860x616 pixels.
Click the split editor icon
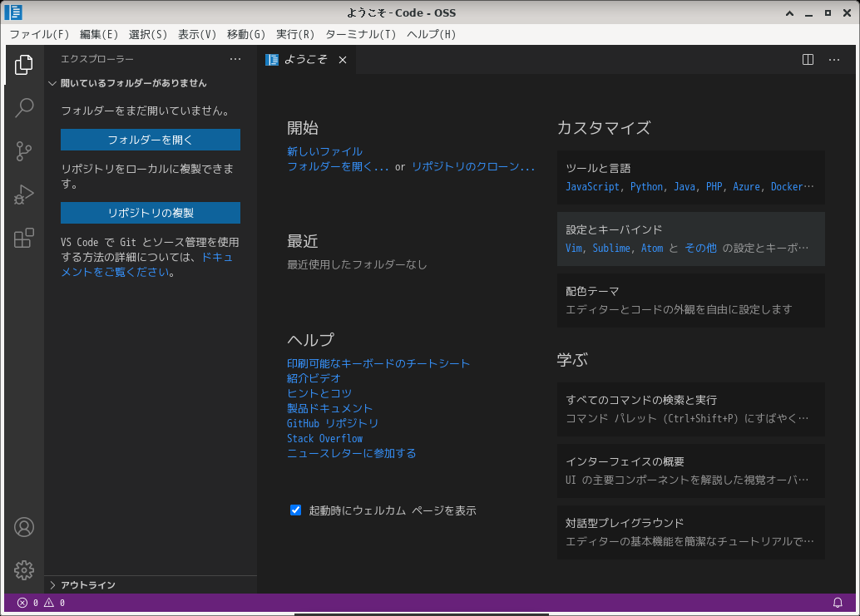click(x=808, y=59)
